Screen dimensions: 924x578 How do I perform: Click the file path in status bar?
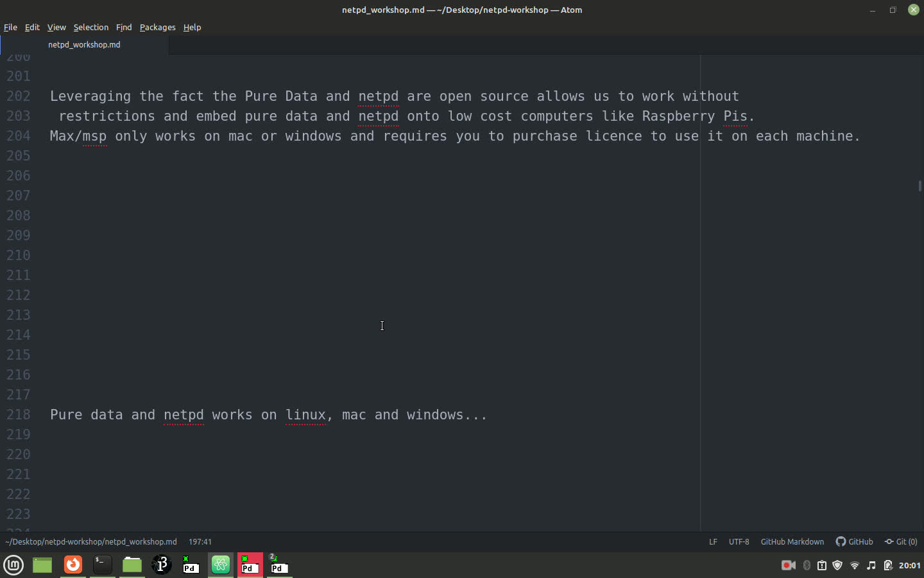pos(91,541)
